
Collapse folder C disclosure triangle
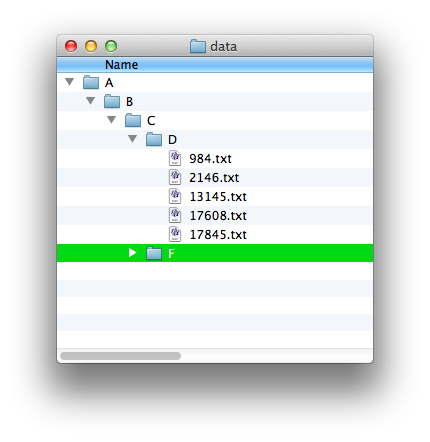coord(111,120)
